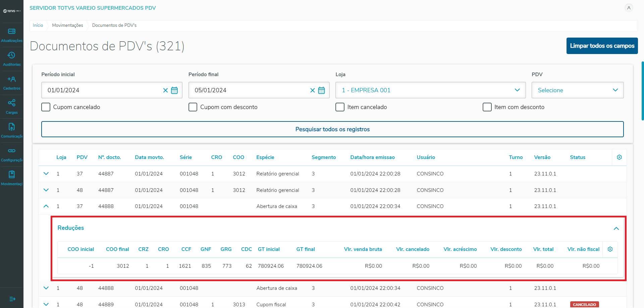This screenshot has height=308, width=644.
Task: Sort by Espécie column header
Action: [265, 157]
